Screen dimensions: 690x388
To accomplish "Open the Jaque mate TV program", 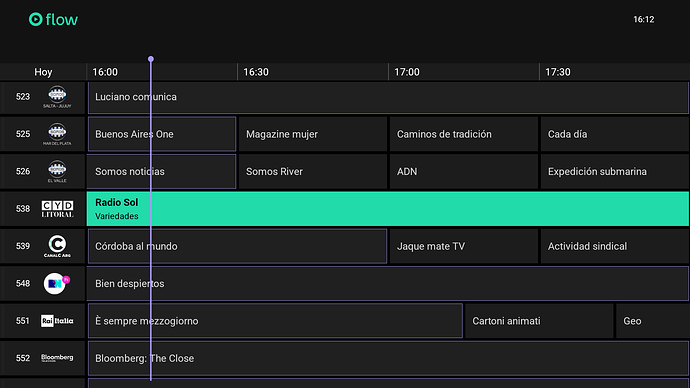I will 464,246.
